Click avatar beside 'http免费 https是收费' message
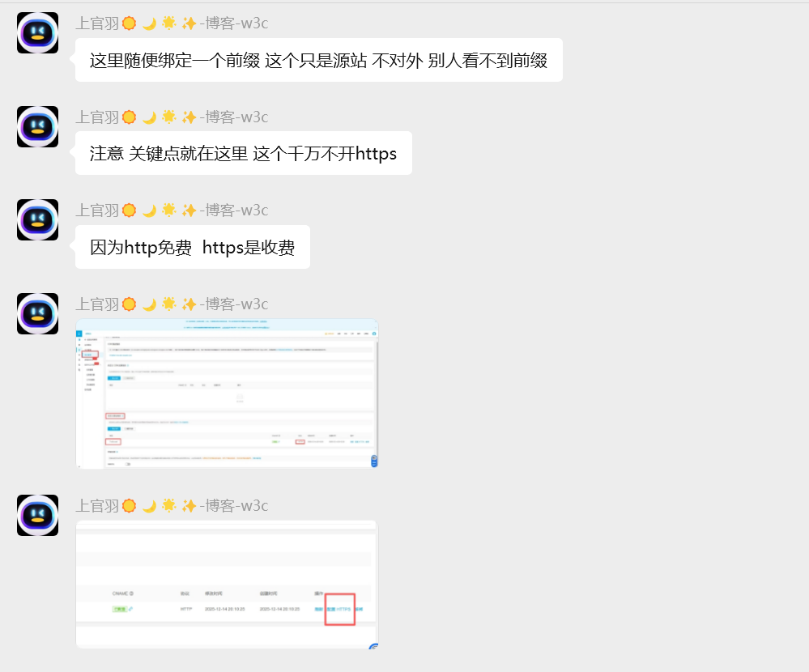The image size is (809, 672). (x=37, y=220)
